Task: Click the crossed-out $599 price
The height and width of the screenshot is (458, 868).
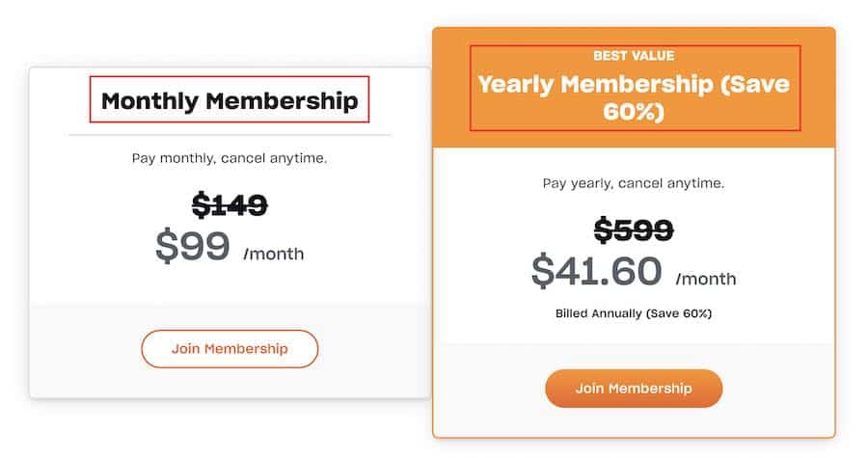Action: click(634, 229)
